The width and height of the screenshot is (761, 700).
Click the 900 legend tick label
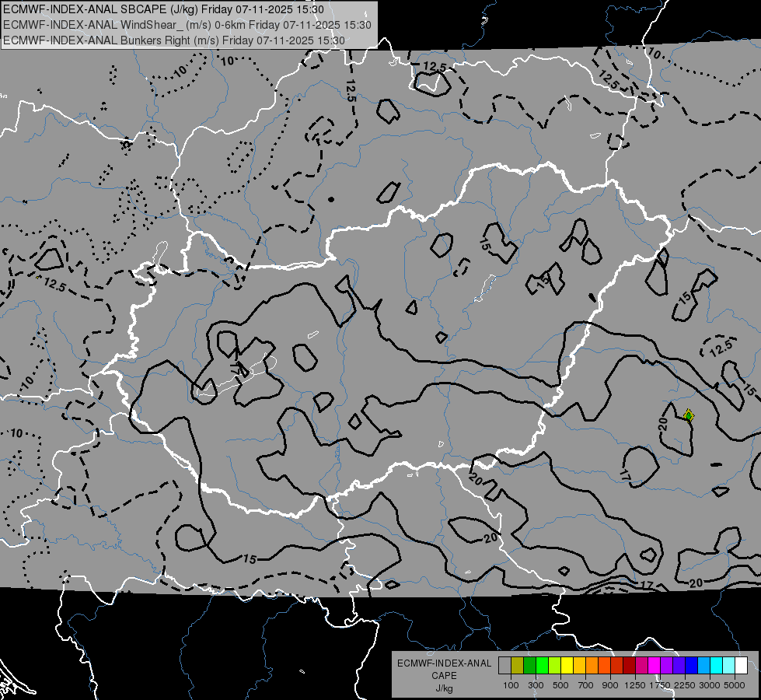[x=610, y=685]
